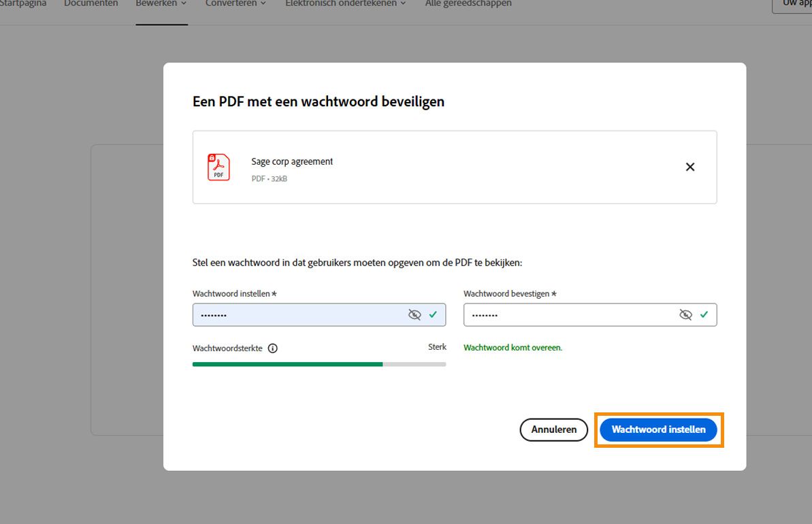Show the password in Wachtwoord instellen field
812x524 pixels.
pyautogui.click(x=415, y=314)
